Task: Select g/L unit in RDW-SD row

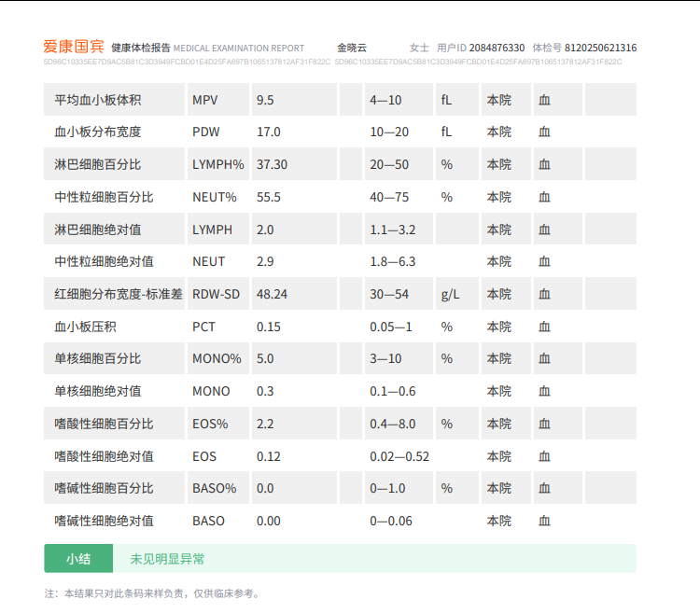Action: click(450, 294)
